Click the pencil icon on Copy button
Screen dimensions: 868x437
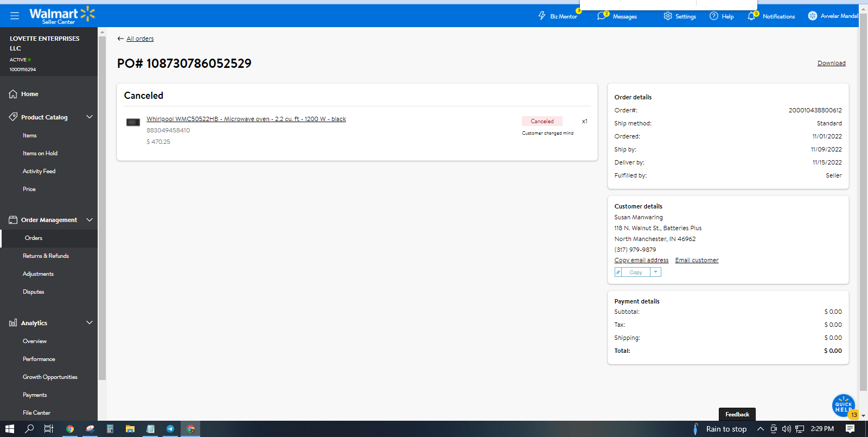[618, 272]
